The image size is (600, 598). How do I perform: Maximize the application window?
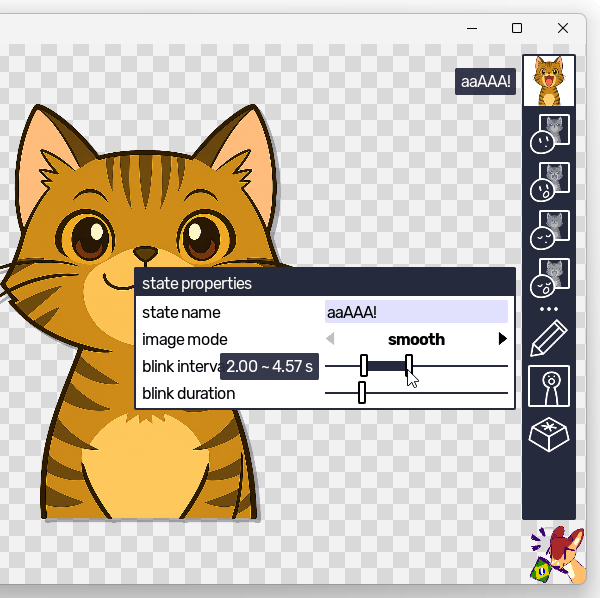click(x=517, y=28)
